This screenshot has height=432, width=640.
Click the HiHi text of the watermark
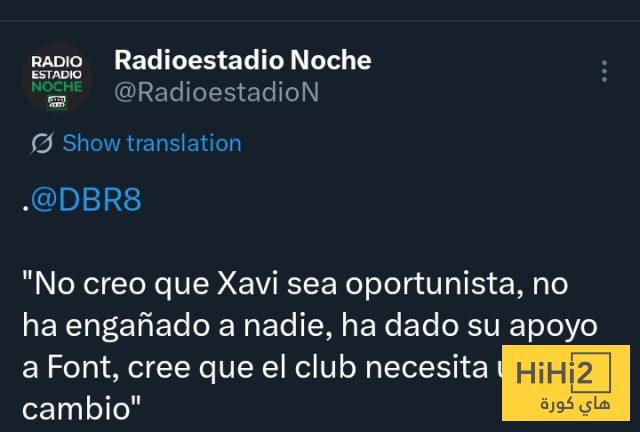(x=543, y=372)
